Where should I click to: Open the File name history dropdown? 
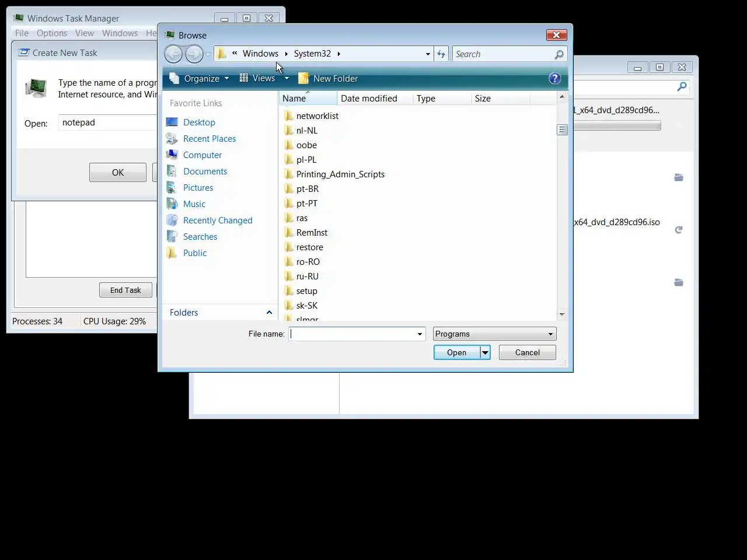(x=420, y=334)
